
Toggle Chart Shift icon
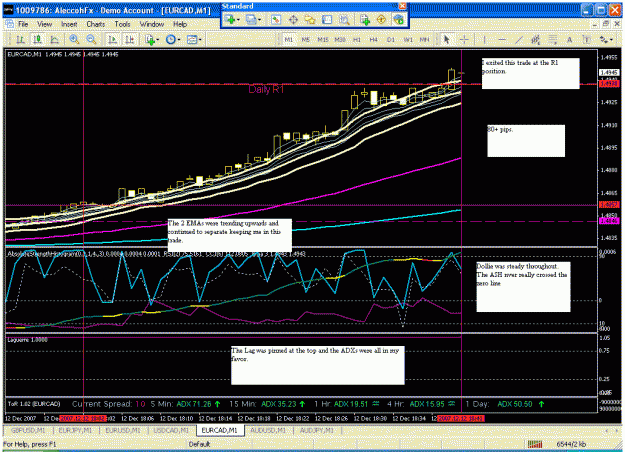pos(130,39)
